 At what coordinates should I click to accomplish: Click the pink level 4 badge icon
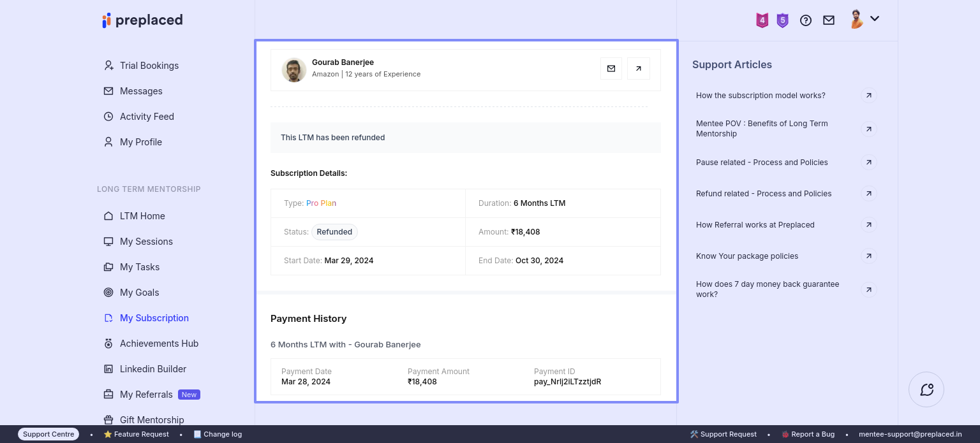click(x=762, y=20)
